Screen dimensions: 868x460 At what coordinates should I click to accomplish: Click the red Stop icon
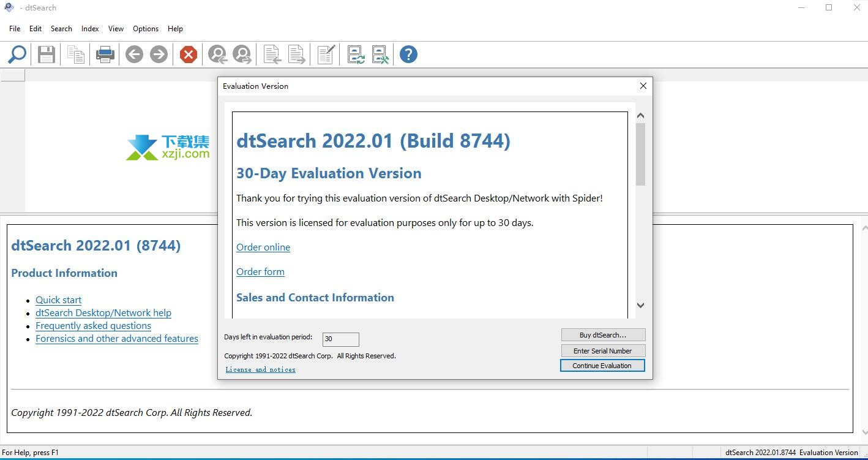point(189,55)
